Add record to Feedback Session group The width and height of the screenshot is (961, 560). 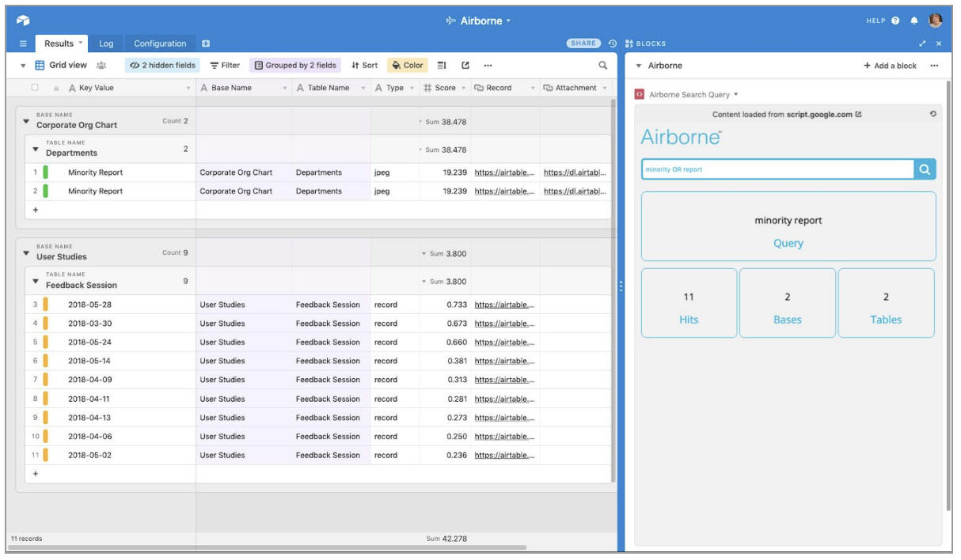coord(35,474)
